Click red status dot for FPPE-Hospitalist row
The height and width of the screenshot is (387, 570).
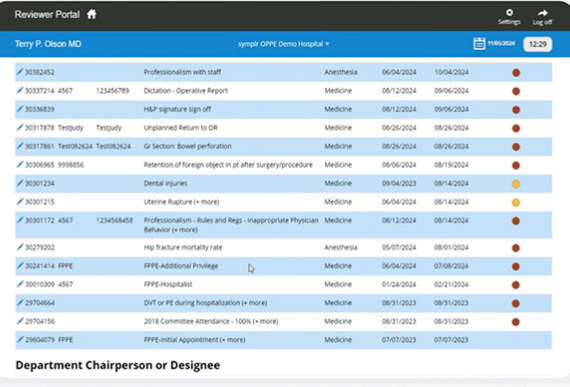pos(516,285)
